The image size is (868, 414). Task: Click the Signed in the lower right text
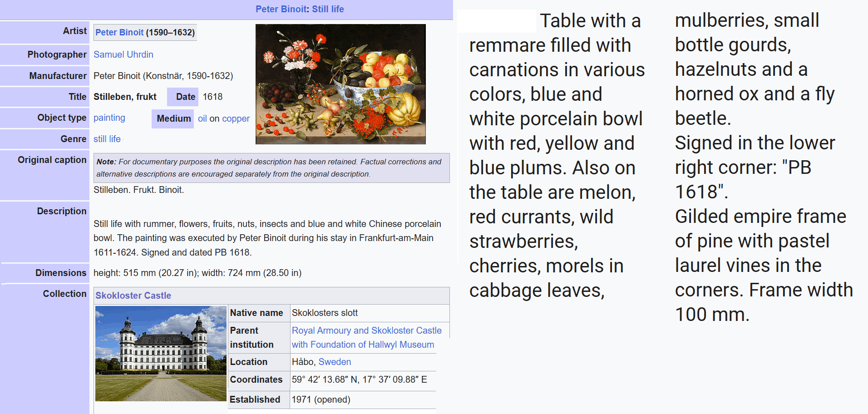pyautogui.click(x=755, y=143)
